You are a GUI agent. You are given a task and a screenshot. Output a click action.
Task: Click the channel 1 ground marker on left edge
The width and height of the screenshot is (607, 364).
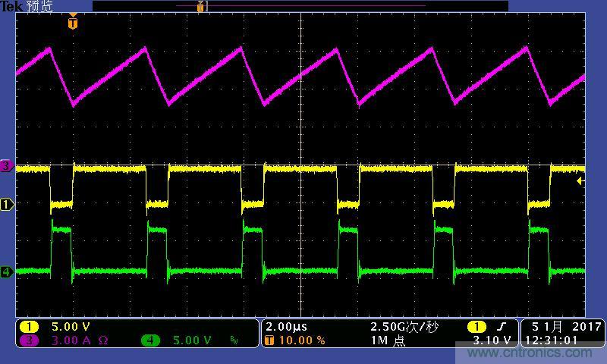tap(7, 205)
